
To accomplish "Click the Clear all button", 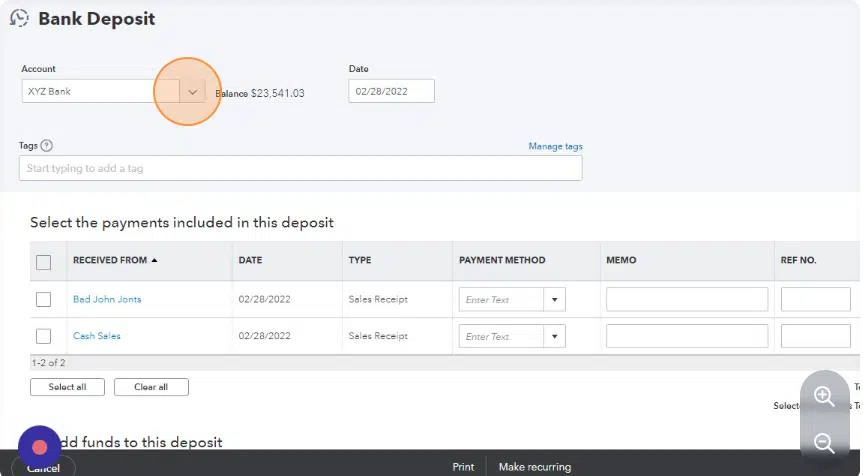I will [151, 387].
